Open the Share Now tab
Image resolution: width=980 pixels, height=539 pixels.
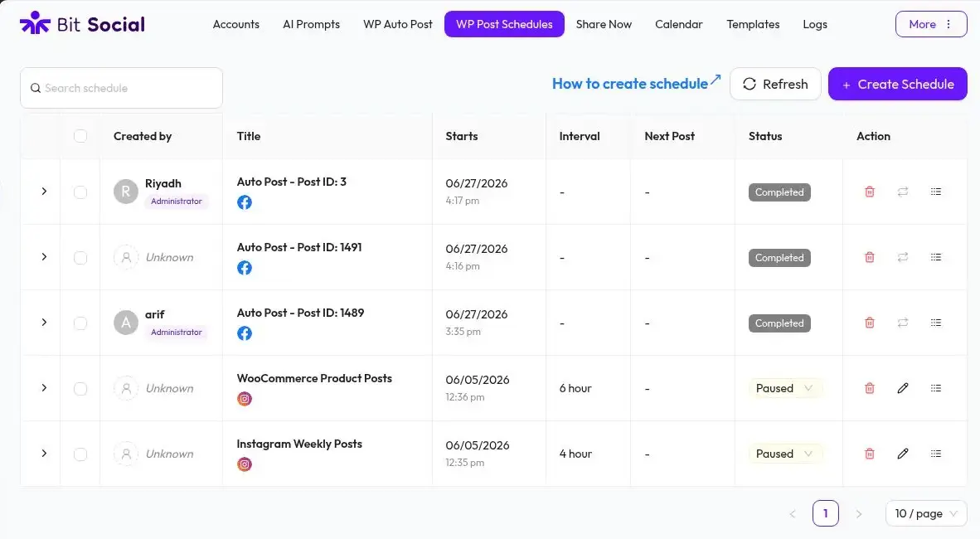click(x=604, y=24)
